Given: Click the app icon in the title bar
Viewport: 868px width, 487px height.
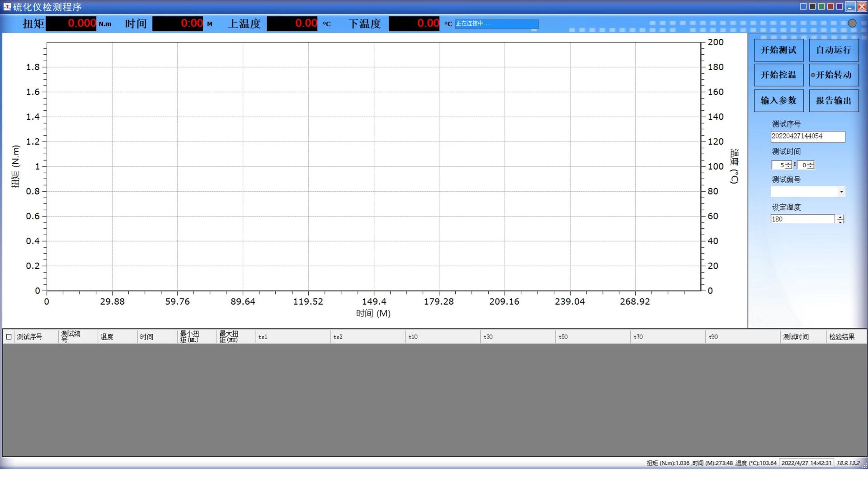Looking at the screenshot, I should click(x=7, y=7).
